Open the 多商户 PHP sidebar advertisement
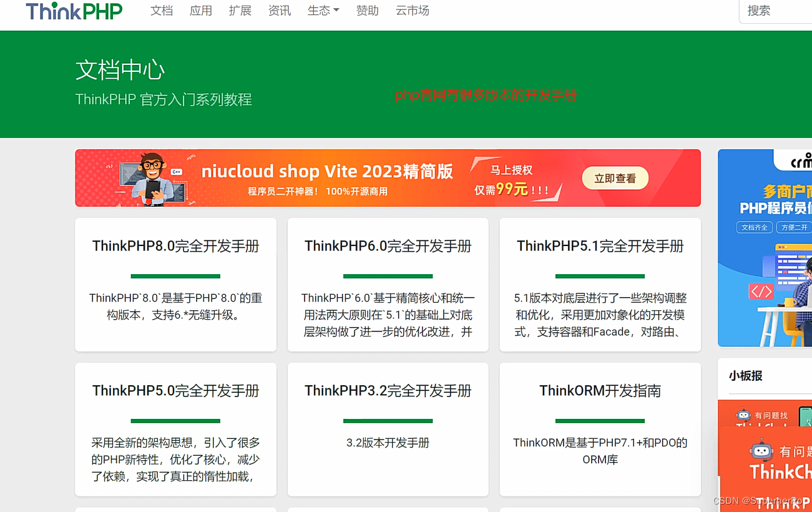This screenshot has width=812, height=512. (765, 248)
